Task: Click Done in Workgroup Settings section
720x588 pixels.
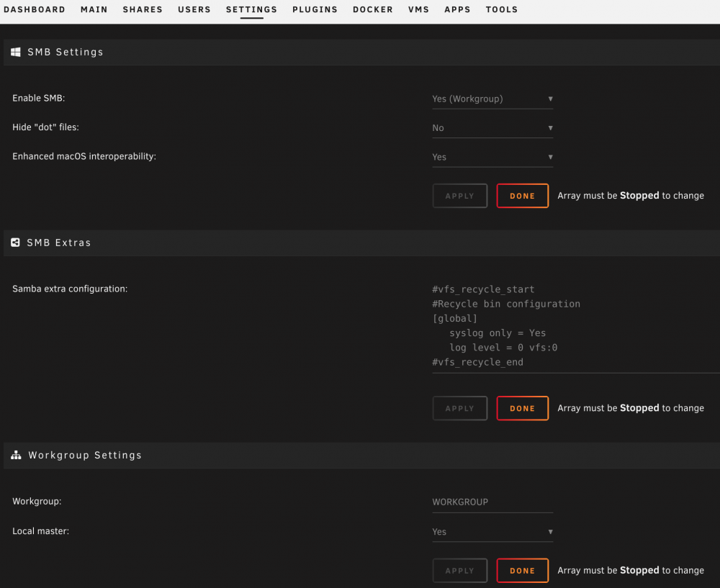Action: 523,571
